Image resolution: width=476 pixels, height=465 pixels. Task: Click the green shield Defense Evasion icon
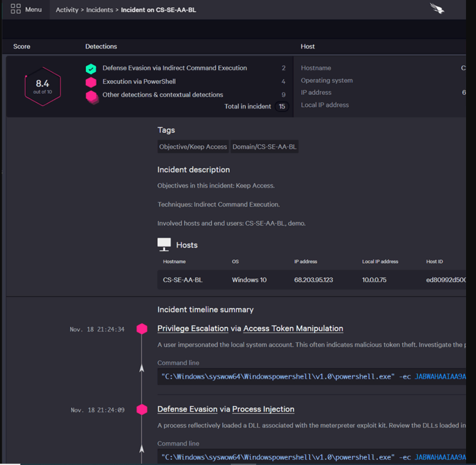tap(91, 69)
